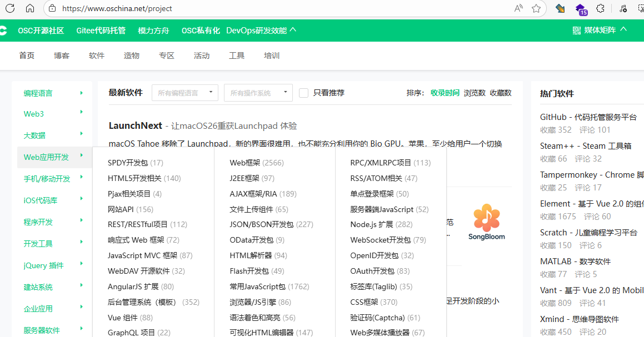Open the 专区 navigation tab
The height and width of the screenshot is (337, 644).
tap(166, 56)
